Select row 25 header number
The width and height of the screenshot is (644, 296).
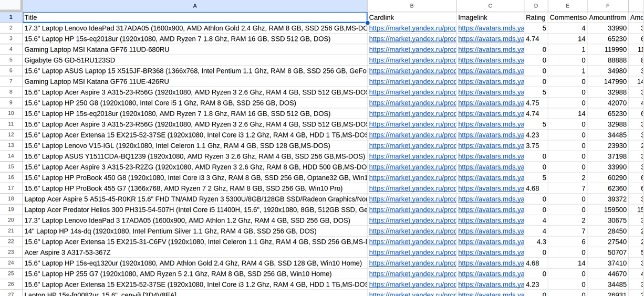click(11, 273)
